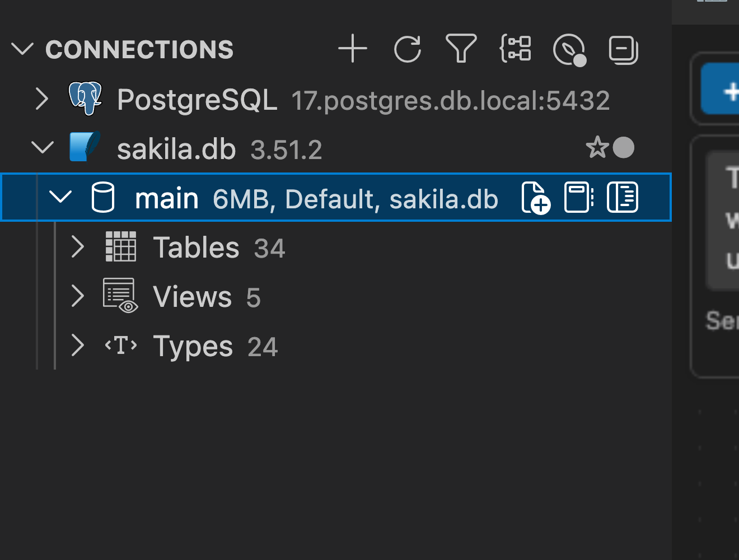Collapse the sakila.db connection
This screenshot has height=560, width=739.
tap(41, 147)
